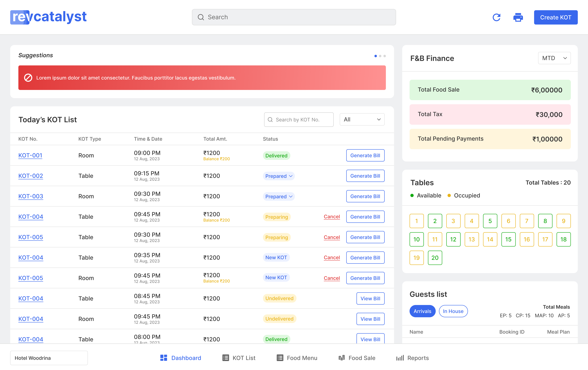Open the All status filter dropdown
The image size is (588, 370).
pos(362,120)
